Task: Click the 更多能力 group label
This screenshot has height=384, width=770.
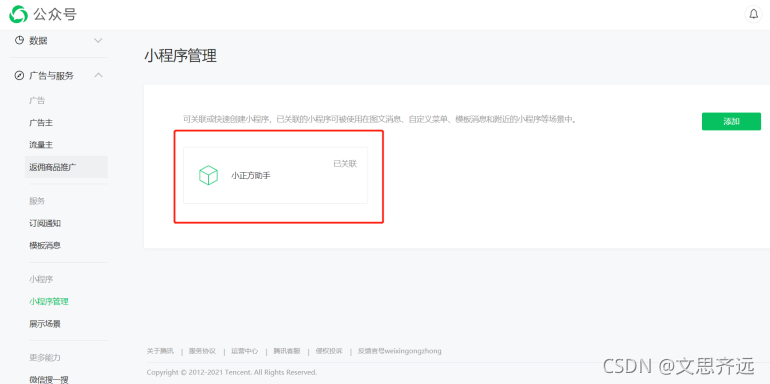Action: pyautogui.click(x=45, y=357)
